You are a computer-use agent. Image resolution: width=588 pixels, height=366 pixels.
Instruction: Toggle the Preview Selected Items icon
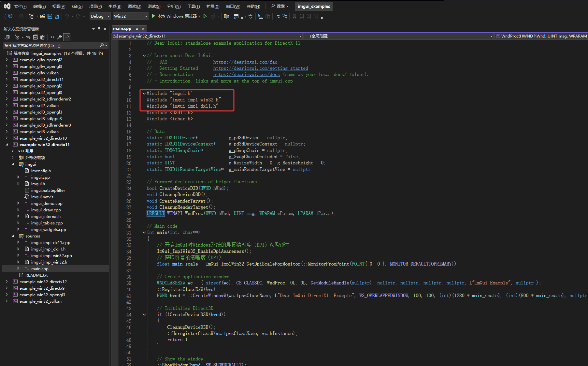click(67, 37)
